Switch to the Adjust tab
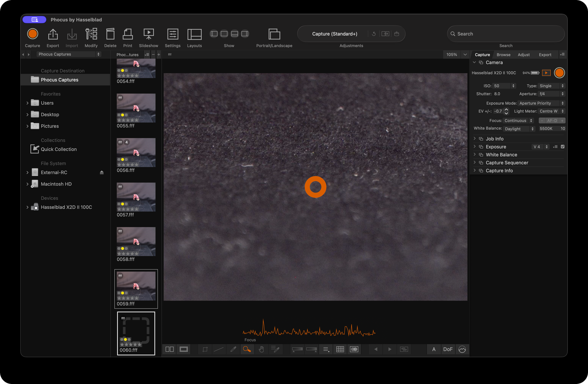Screen dimensions: 588x384 point(524,54)
